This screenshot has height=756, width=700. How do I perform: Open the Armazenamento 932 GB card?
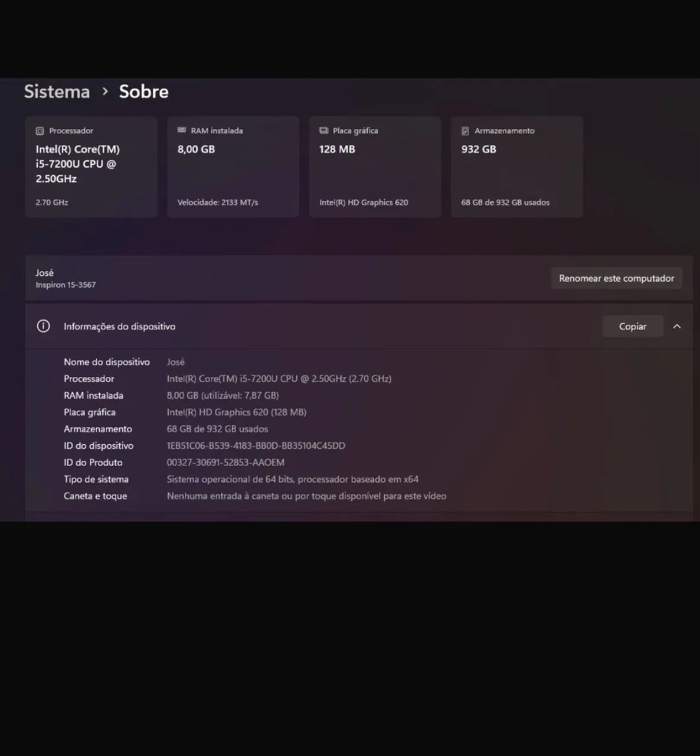tap(517, 167)
